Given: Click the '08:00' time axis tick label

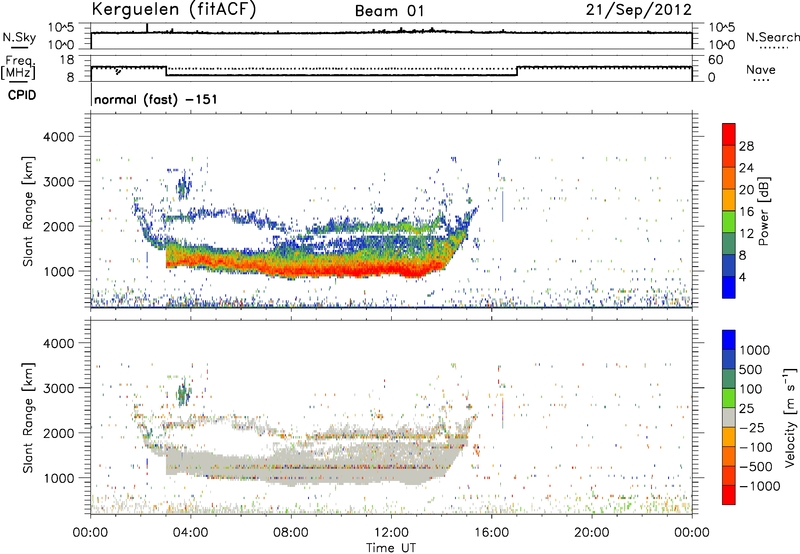Looking at the screenshot, I should [x=291, y=533].
